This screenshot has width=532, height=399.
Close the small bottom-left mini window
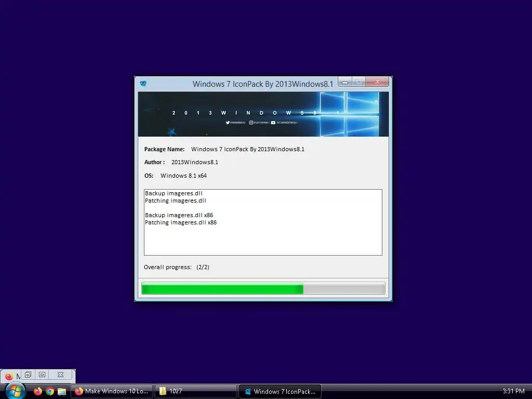(60, 375)
